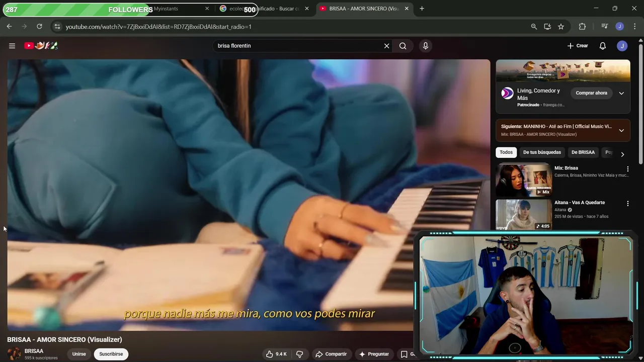Open the browser extensions puzzle icon

pos(583,27)
